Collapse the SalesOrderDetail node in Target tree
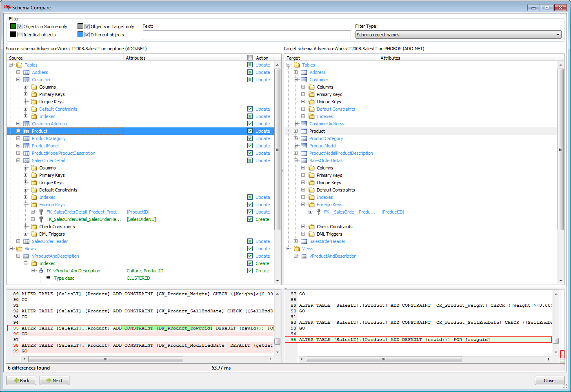Viewport: 571px width, 392px height. [x=296, y=160]
